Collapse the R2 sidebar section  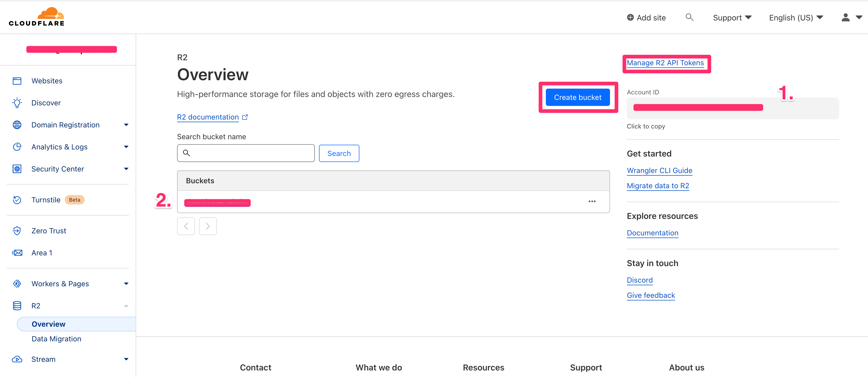pos(126,305)
